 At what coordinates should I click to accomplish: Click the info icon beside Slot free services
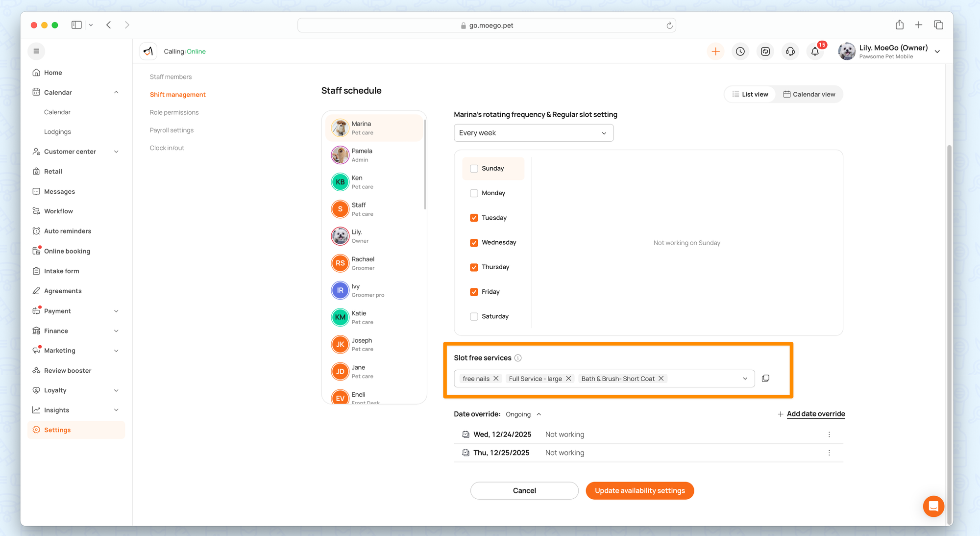518,358
